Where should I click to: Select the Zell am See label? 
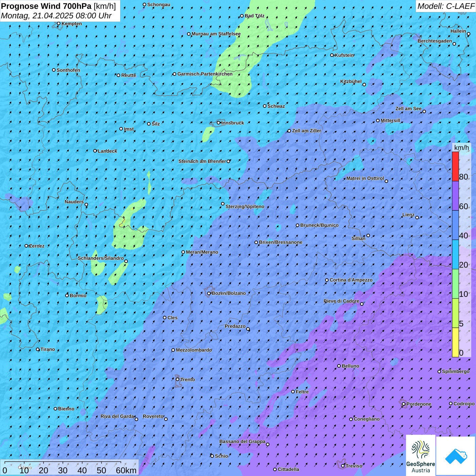pos(408,108)
